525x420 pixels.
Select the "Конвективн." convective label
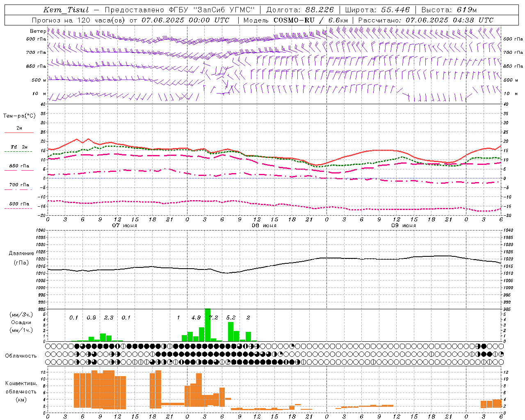pyautogui.click(x=21, y=383)
